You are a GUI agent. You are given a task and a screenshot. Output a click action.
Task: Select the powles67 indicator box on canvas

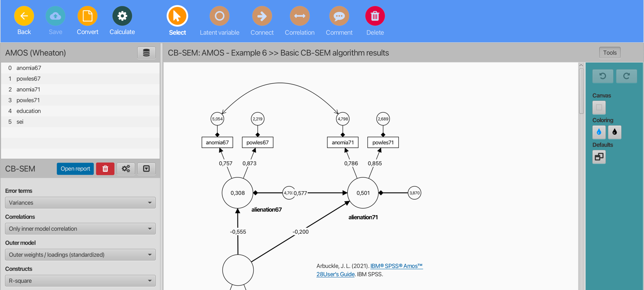point(258,142)
